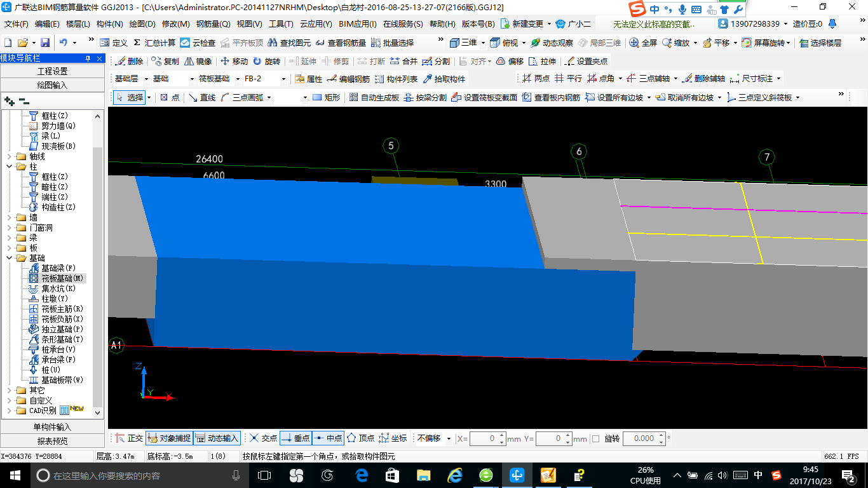868x488 pixels.
Task: Open 云检查 cloud check
Action: [198, 43]
